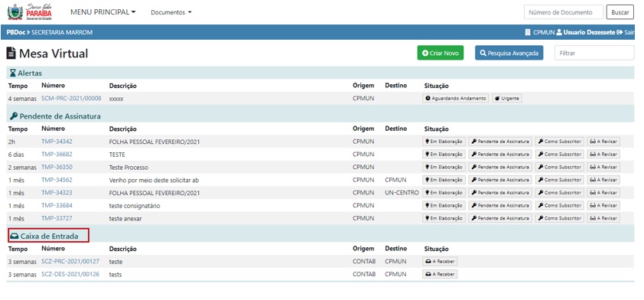The image size is (644, 300).
Task: Select description 'teste anexar'
Action: [125, 219]
